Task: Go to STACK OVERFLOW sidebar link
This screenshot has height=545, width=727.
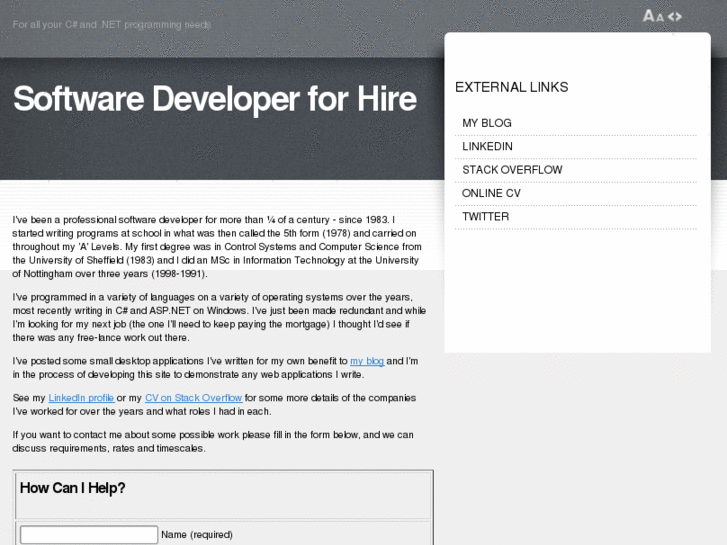Action: point(512,170)
